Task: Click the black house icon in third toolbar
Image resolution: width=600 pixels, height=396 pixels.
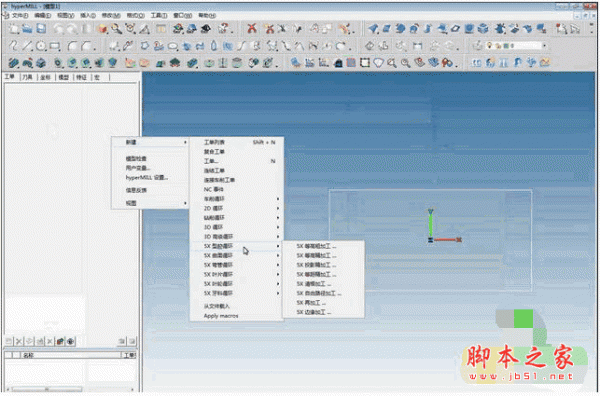Action: tap(339, 63)
